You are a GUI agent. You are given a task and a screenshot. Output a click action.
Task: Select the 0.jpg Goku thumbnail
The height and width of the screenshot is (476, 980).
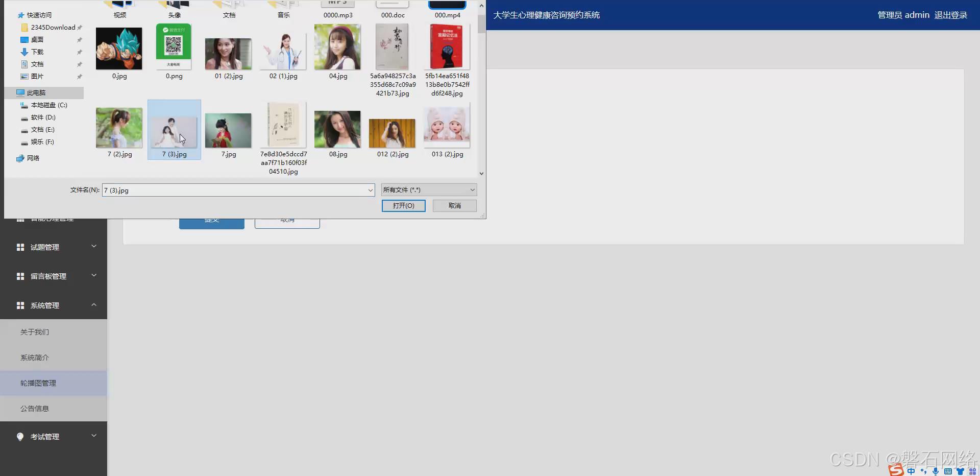click(x=119, y=49)
